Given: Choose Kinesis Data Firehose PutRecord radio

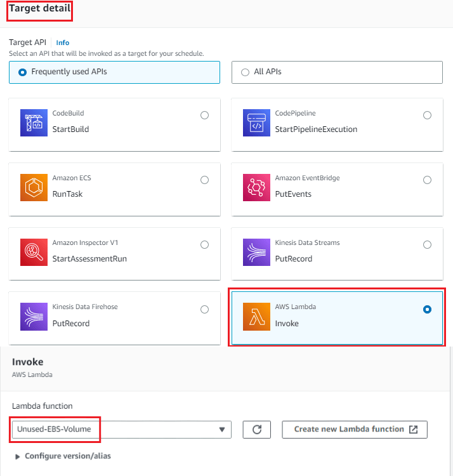Looking at the screenshot, I should click(x=204, y=309).
